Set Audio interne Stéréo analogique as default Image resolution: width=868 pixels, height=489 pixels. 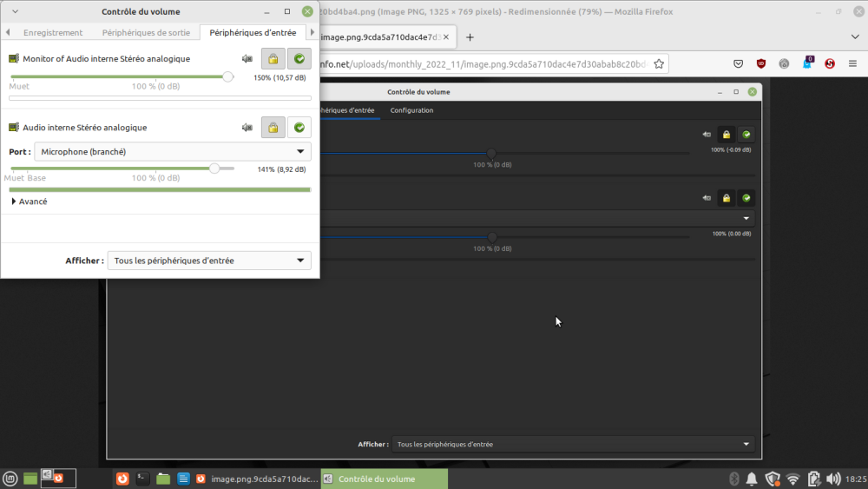299,128
